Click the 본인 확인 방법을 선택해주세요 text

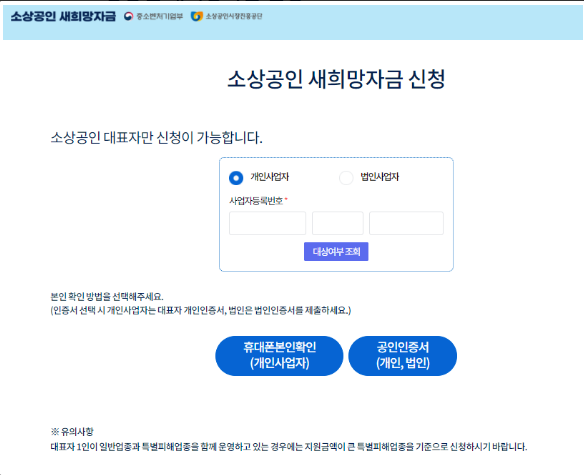click(107, 297)
